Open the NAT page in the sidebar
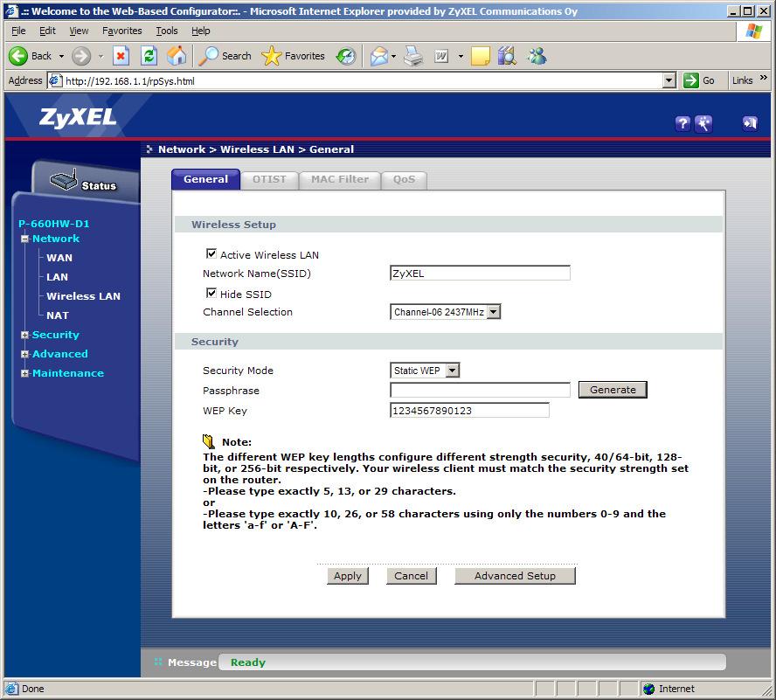 click(x=58, y=315)
